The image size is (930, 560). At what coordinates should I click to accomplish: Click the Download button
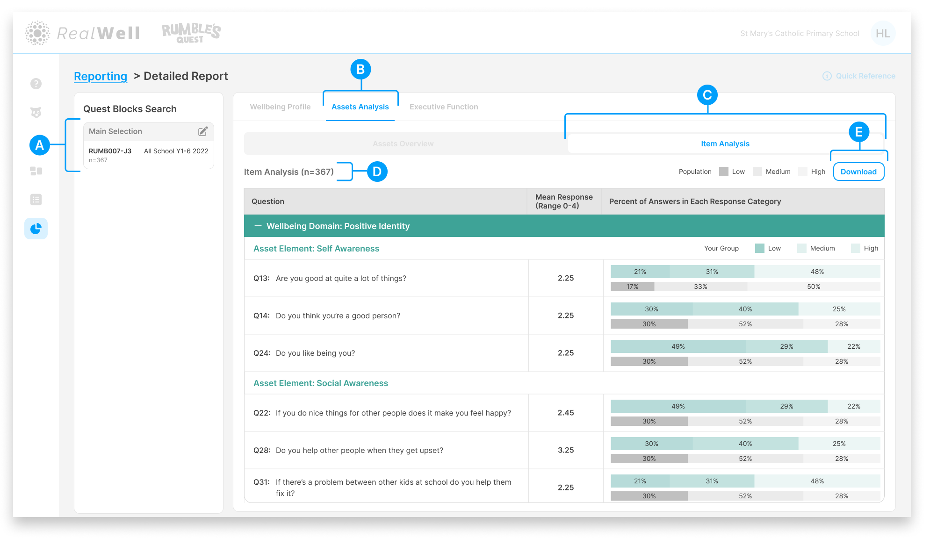click(x=858, y=172)
